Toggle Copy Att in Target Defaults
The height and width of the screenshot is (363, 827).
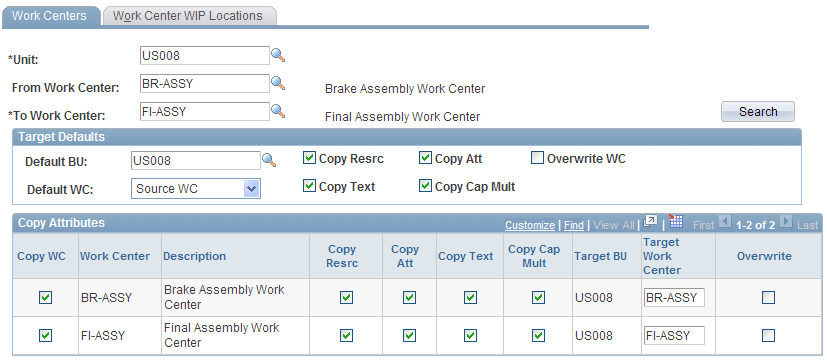425,158
